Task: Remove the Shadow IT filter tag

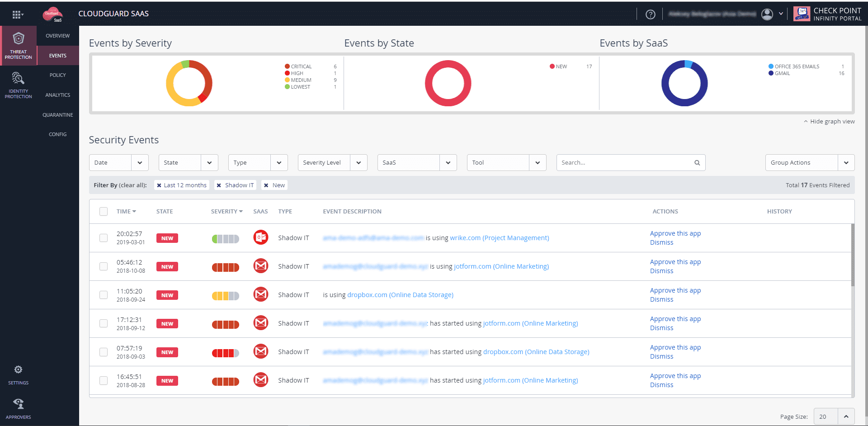Action: click(x=219, y=185)
